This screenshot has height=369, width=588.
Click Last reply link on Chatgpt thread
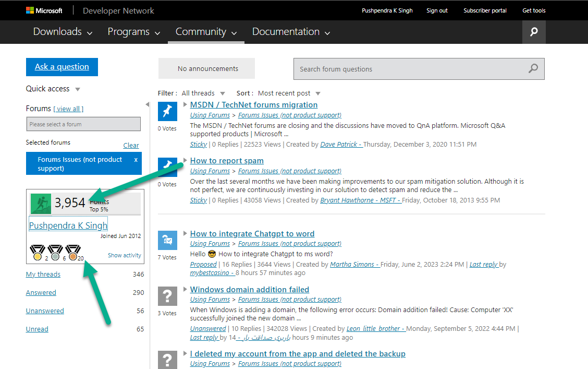tap(484, 265)
